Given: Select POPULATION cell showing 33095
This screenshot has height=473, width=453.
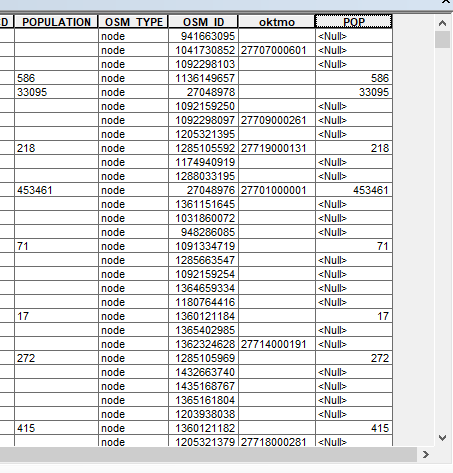Looking at the screenshot, I should [x=56, y=92].
